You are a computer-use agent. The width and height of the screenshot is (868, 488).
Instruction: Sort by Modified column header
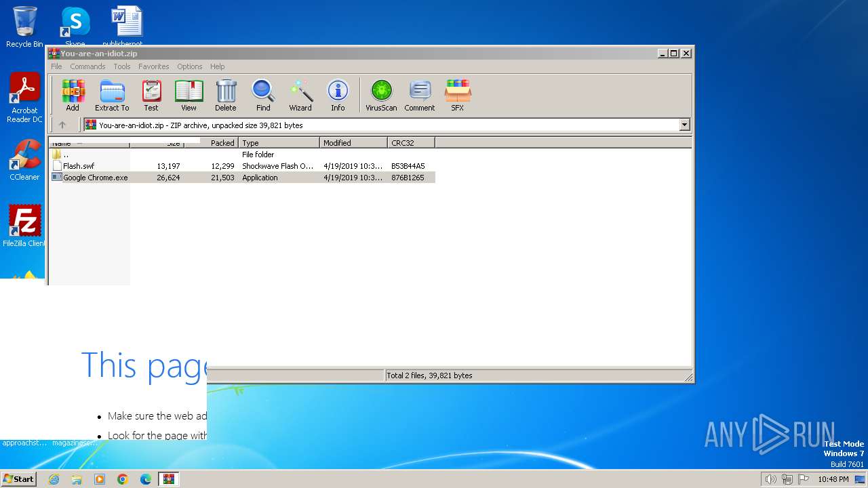[x=353, y=143]
